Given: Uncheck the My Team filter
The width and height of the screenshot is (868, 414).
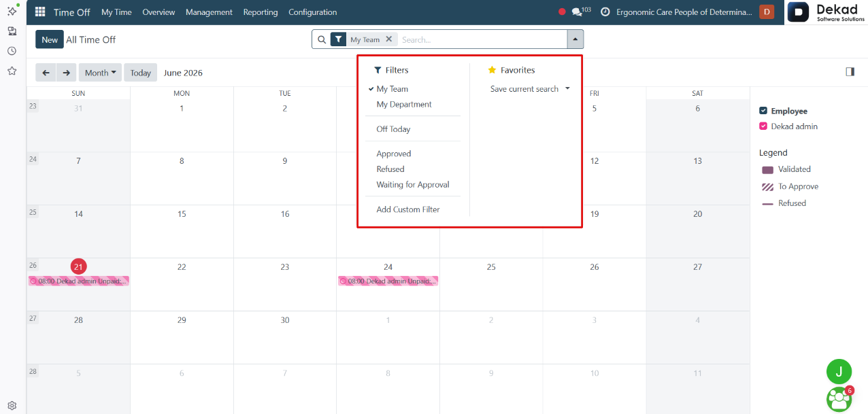Looking at the screenshot, I should [x=393, y=89].
